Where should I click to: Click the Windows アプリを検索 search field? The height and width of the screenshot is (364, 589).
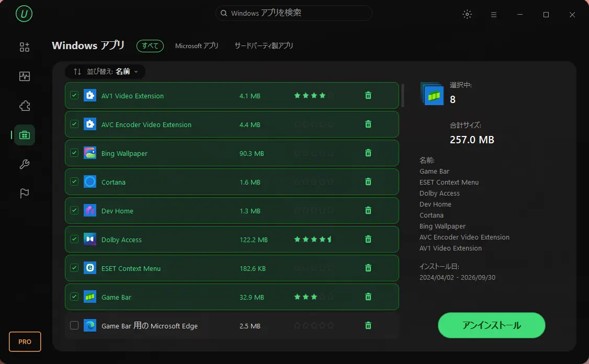294,13
